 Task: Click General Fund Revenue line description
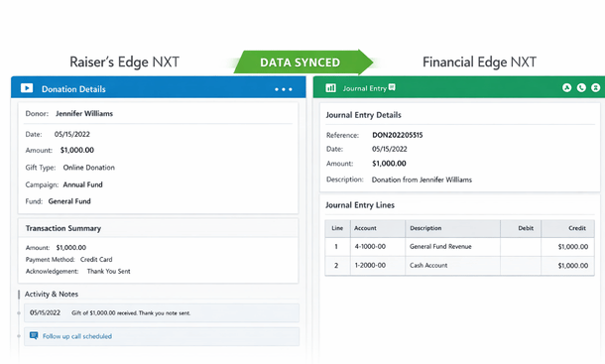(440, 247)
